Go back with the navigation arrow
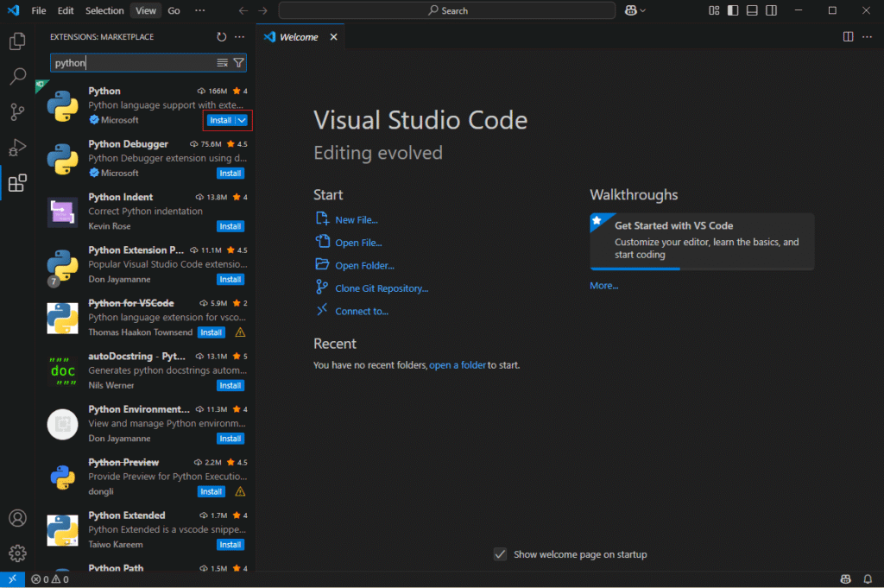Viewport: 884px width, 588px height. pyautogui.click(x=243, y=10)
